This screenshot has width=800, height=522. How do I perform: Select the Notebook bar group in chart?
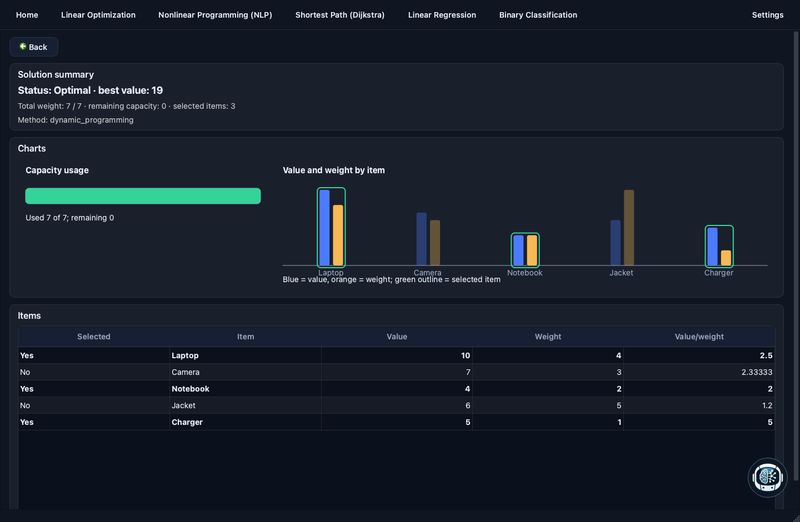pyautogui.click(x=525, y=250)
